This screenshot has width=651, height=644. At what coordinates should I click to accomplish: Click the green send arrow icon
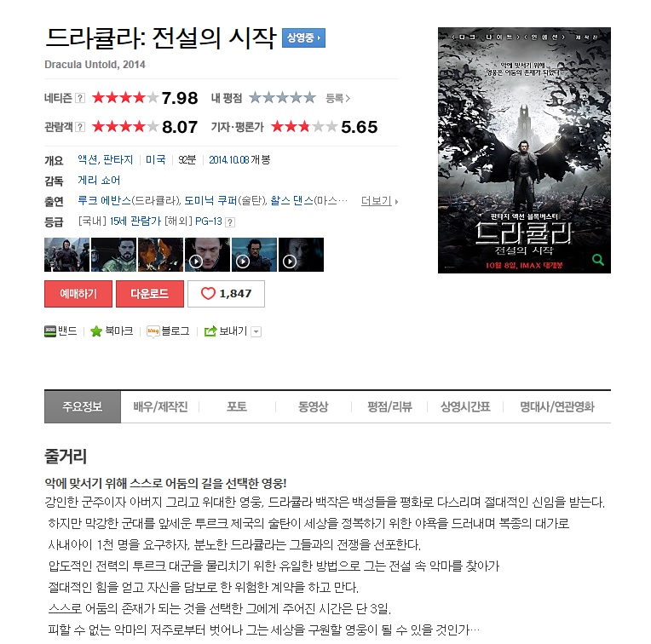(210, 331)
